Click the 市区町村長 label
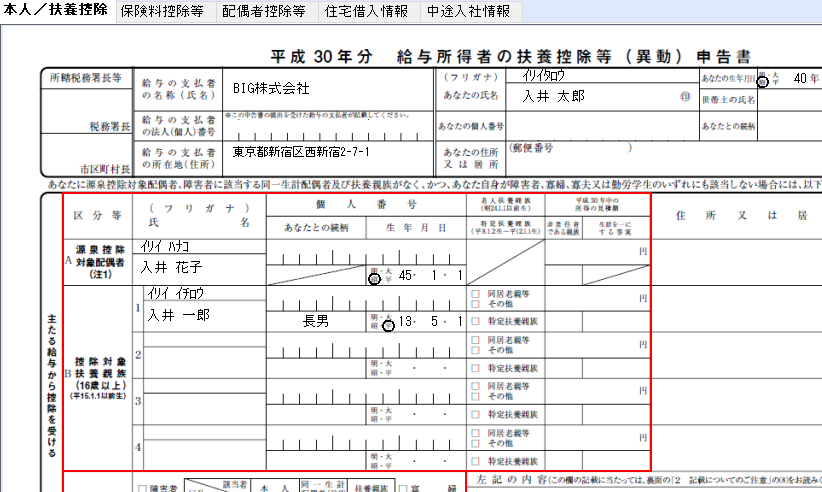Image resolution: width=822 pixels, height=492 pixels. click(105, 169)
